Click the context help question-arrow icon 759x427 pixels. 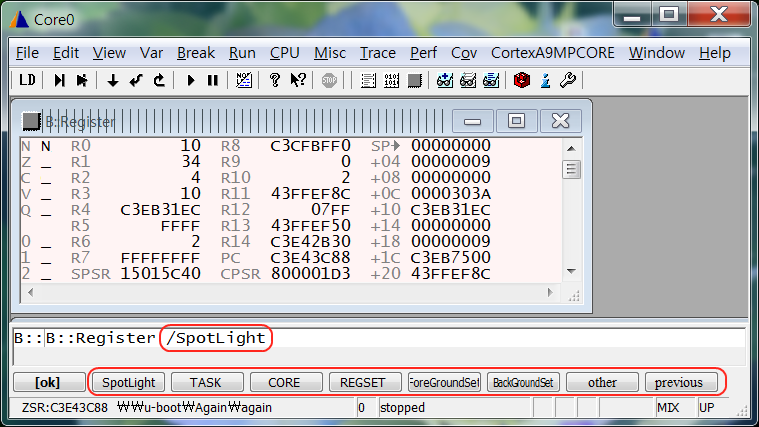pyautogui.click(x=297, y=80)
